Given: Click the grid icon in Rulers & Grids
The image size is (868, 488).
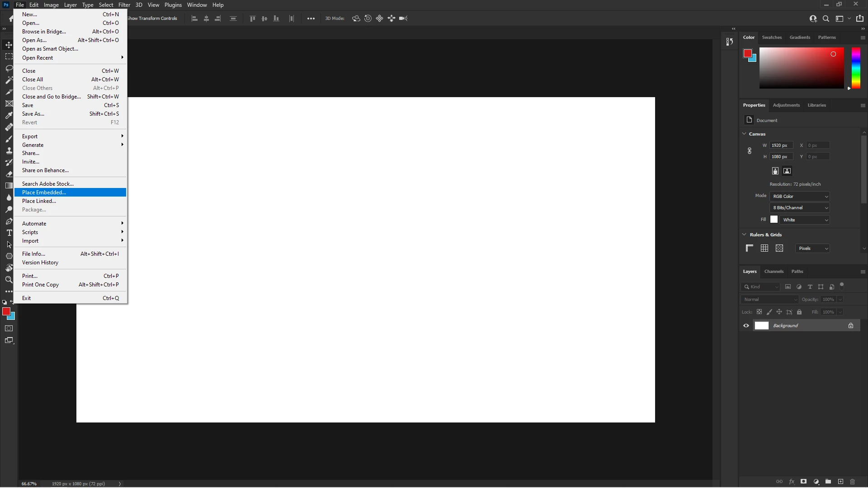Looking at the screenshot, I should (x=764, y=248).
